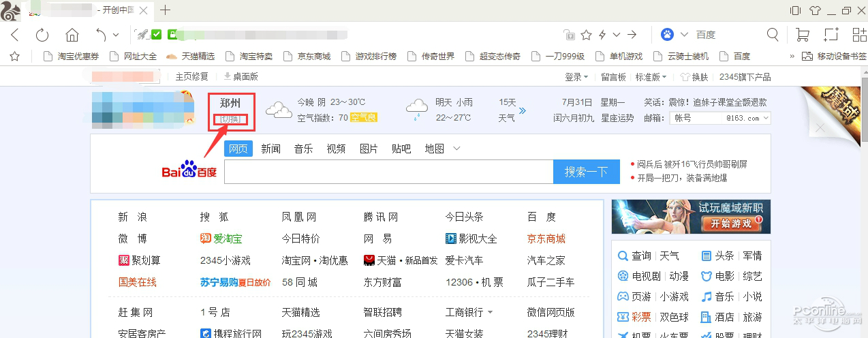Click the music note icon beside 音乐

pyautogui.click(x=707, y=297)
